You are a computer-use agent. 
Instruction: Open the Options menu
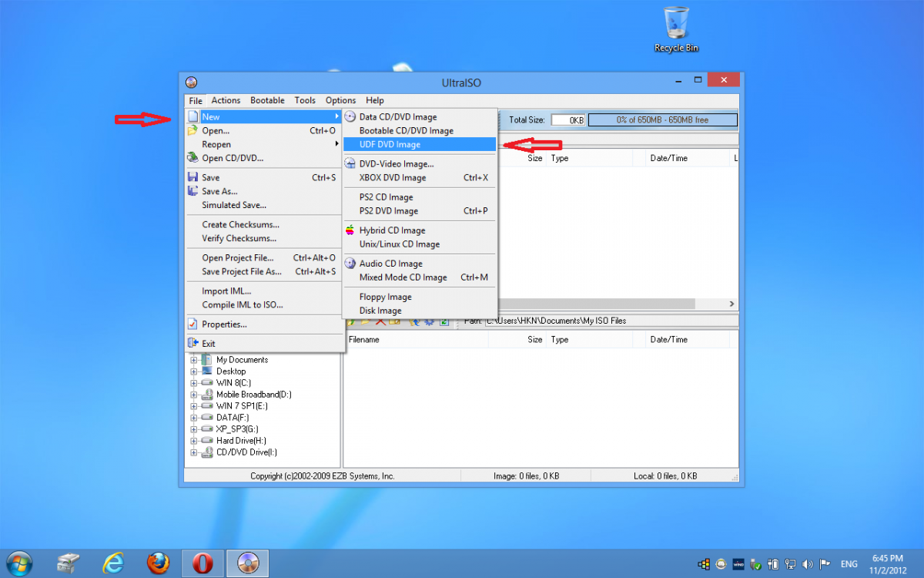point(340,100)
